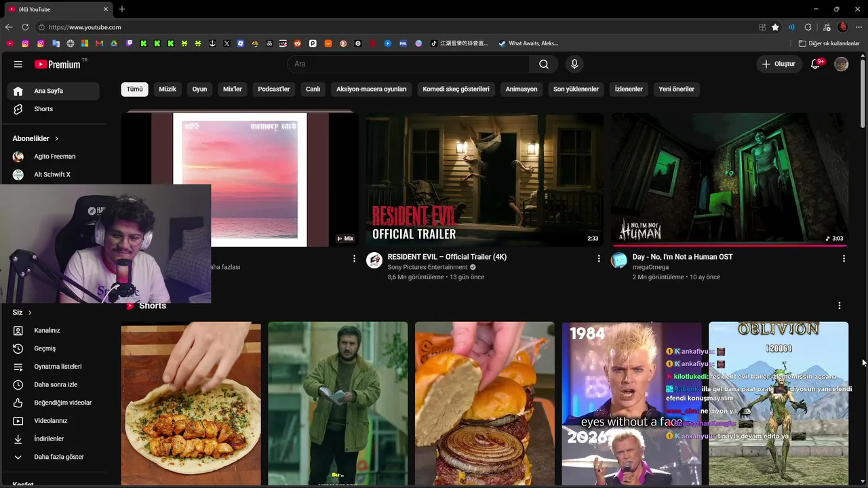Click the favorites star in the address bar
This screenshot has height=488, width=868.
776,27
